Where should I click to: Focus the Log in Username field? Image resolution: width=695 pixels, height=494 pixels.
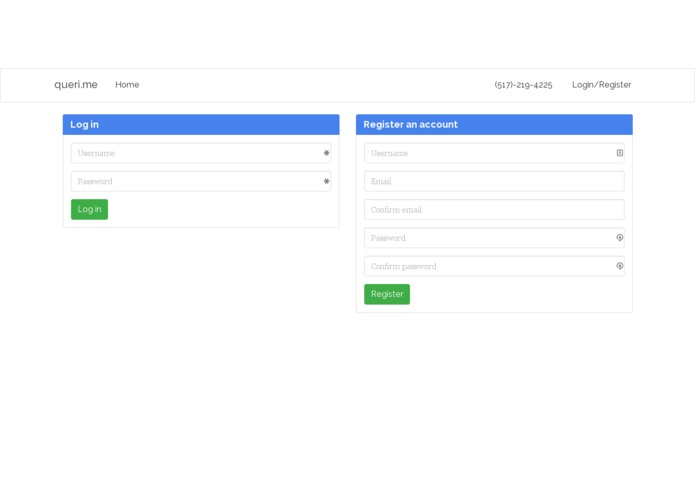point(201,153)
